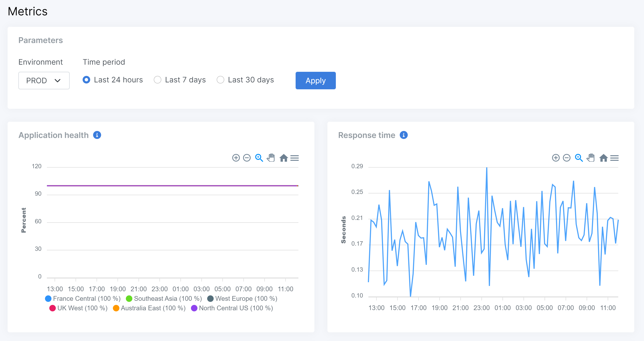
Task: Select Last 24 hours time period
Action: 87,80
